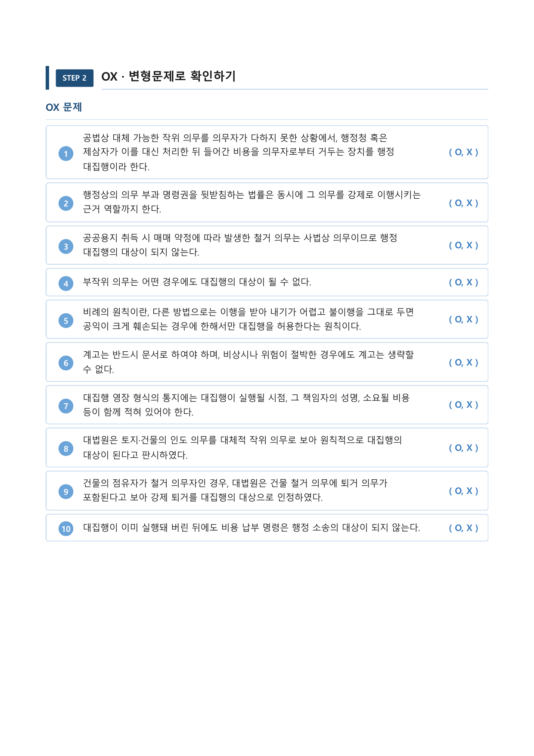
Task: Click the statement starting '대집행 영장 형식의 통지'
Action: pyautogui.click(x=246, y=405)
